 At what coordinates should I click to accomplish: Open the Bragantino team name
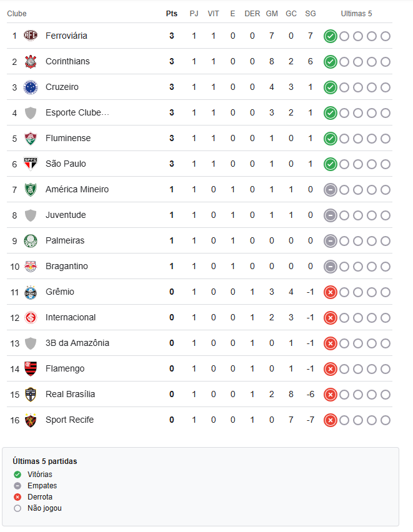(67, 267)
